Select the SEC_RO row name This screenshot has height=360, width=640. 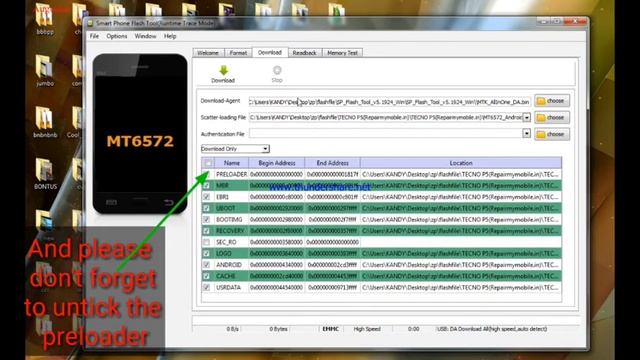click(226, 242)
